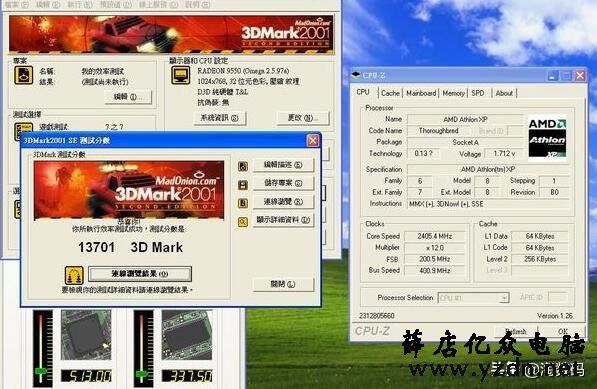Image resolution: width=597 pixels, height=389 pixels.
Task: Click the FSB value 200.5 MHz
Action: [x=434, y=259]
